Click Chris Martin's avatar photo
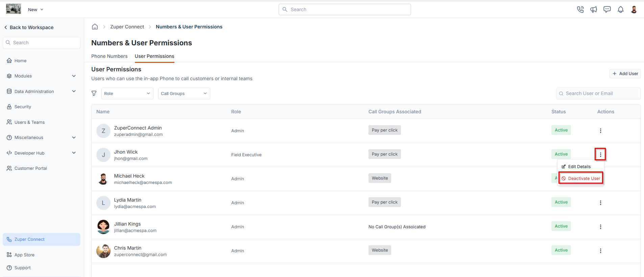 pos(103,251)
